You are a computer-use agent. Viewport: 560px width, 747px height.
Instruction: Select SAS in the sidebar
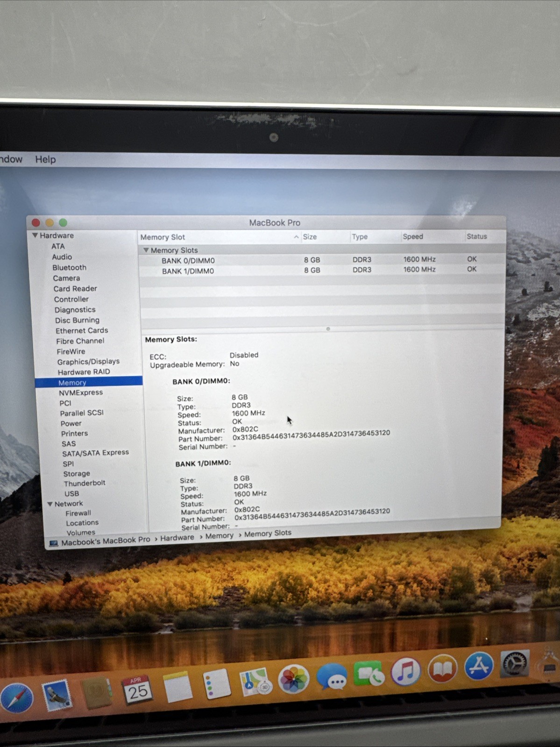coord(69,444)
